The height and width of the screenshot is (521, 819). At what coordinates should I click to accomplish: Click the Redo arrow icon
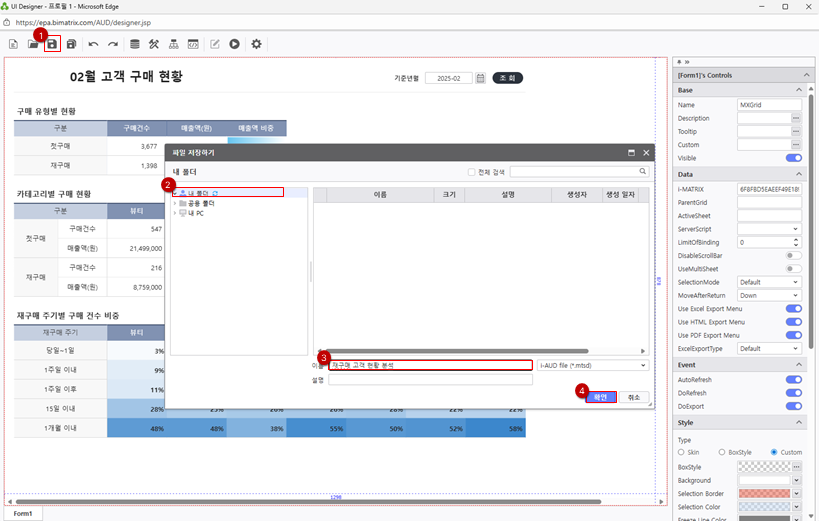[113, 44]
